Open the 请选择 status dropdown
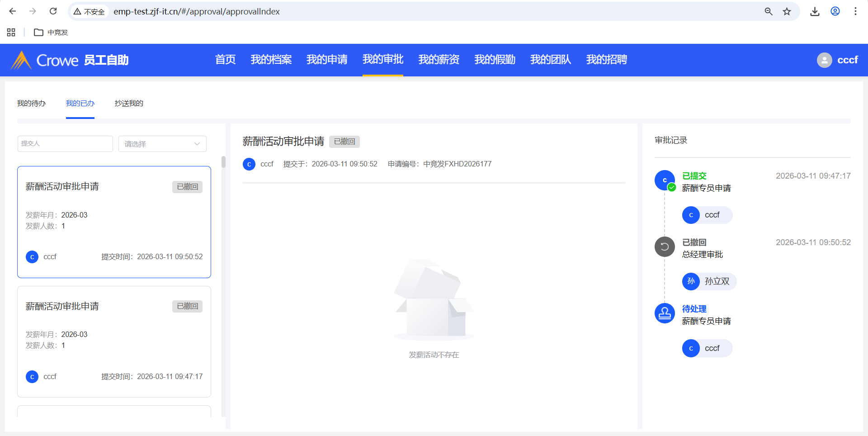Screen dimensions: 868x436 [162, 144]
